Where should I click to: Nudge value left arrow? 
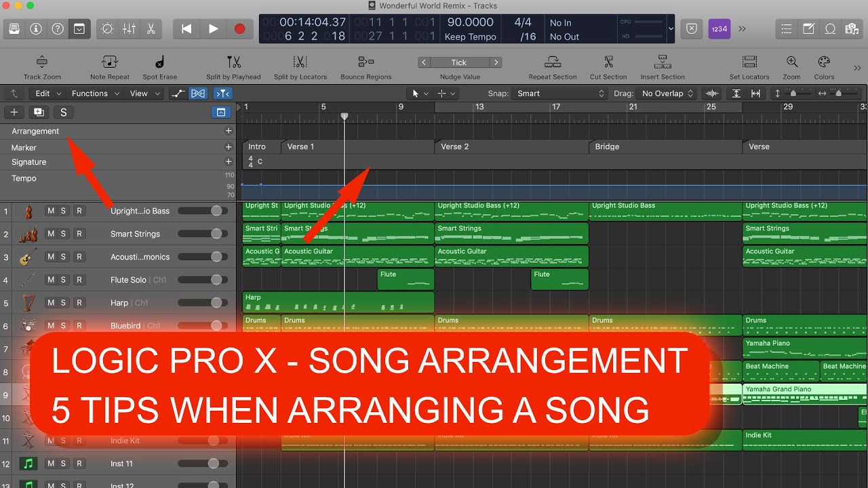click(425, 62)
